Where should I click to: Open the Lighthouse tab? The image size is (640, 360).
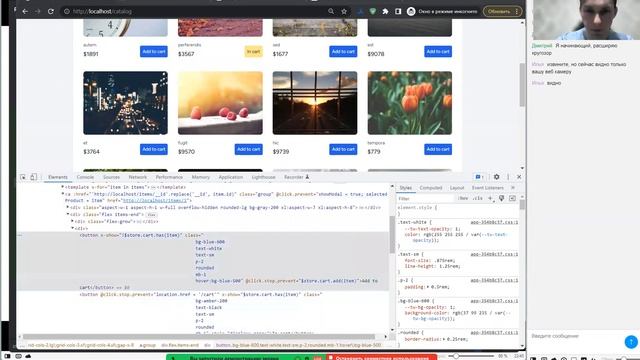point(263,177)
